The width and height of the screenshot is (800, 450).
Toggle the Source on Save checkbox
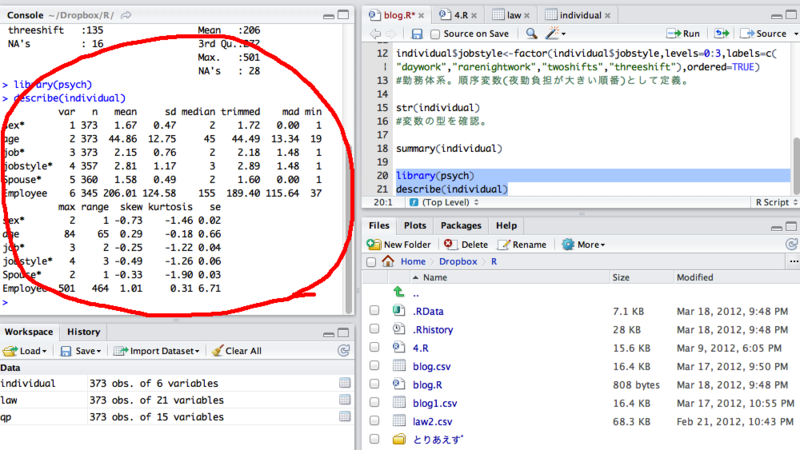[x=435, y=34]
